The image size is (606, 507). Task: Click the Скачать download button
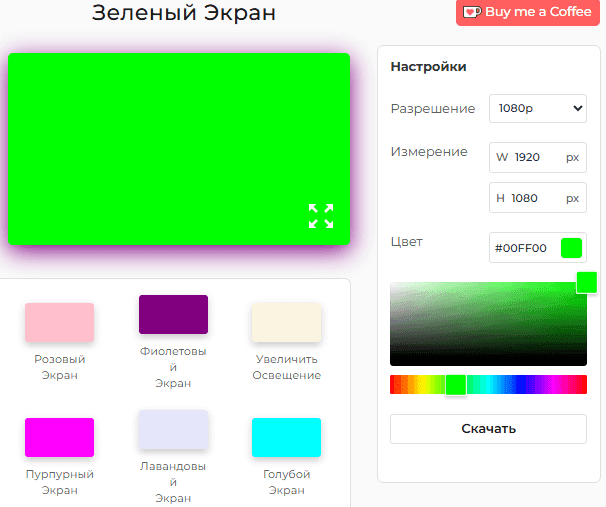tap(488, 429)
